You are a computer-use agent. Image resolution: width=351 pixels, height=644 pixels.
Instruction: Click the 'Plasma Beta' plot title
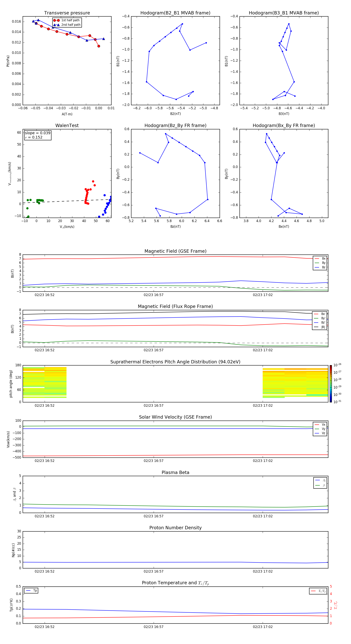175,472
